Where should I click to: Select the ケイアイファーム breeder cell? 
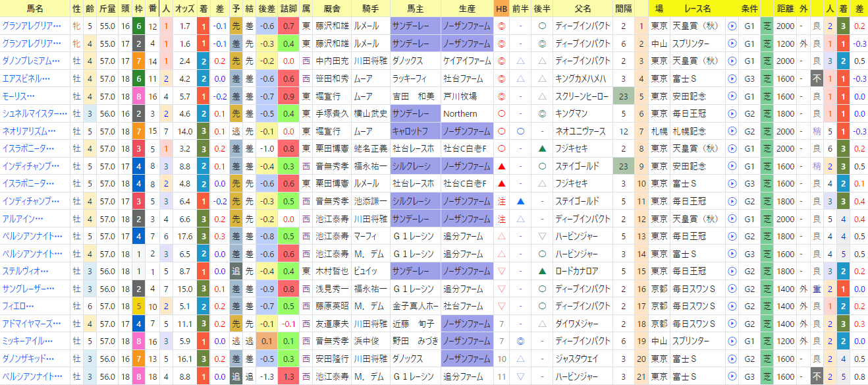click(466, 61)
